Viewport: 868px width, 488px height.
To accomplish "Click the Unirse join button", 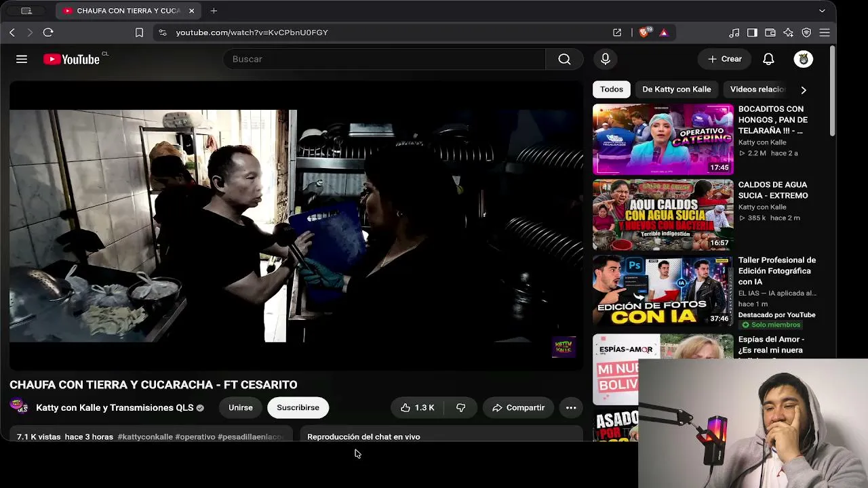I will tap(241, 407).
